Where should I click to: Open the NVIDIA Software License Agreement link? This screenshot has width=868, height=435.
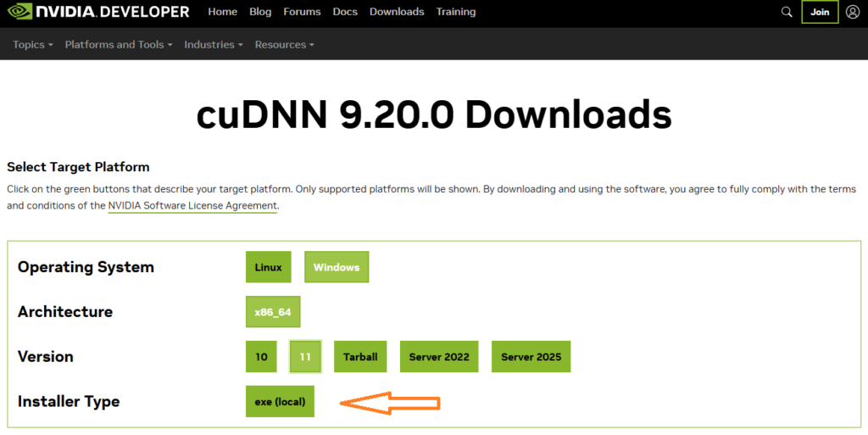pos(192,206)
